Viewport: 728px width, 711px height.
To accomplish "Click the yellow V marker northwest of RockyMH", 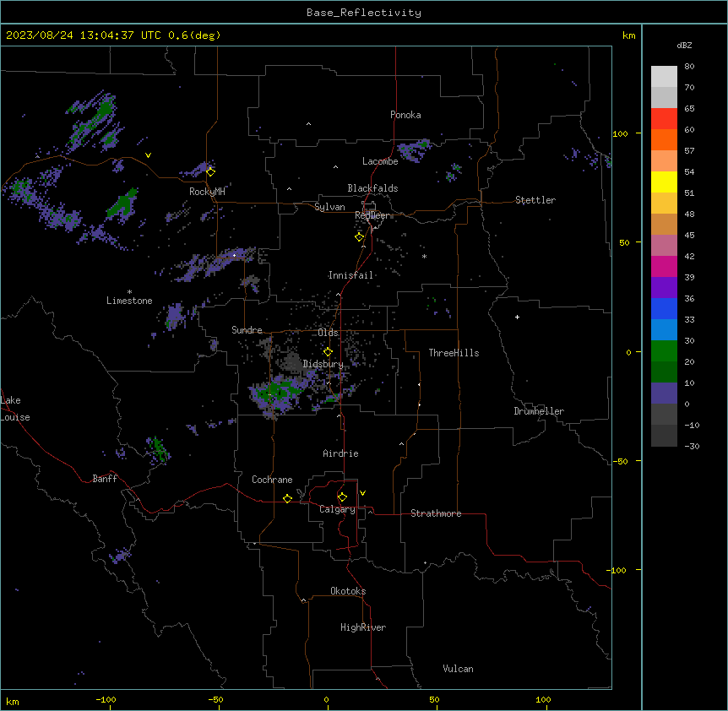I will (148, 155).
